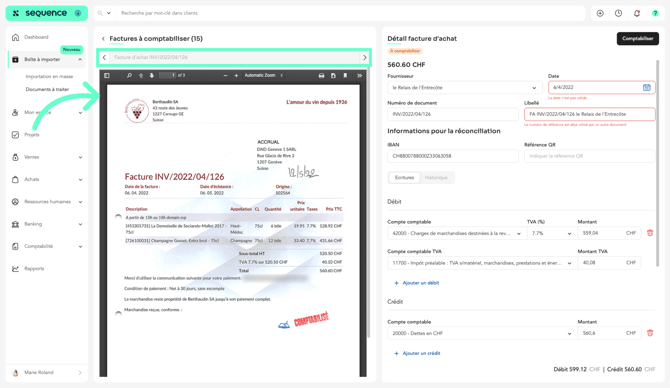Zoom in the PDF with plus icon
Screen dimensions: 670x388
pyautogui.click(x=236, y=76)
